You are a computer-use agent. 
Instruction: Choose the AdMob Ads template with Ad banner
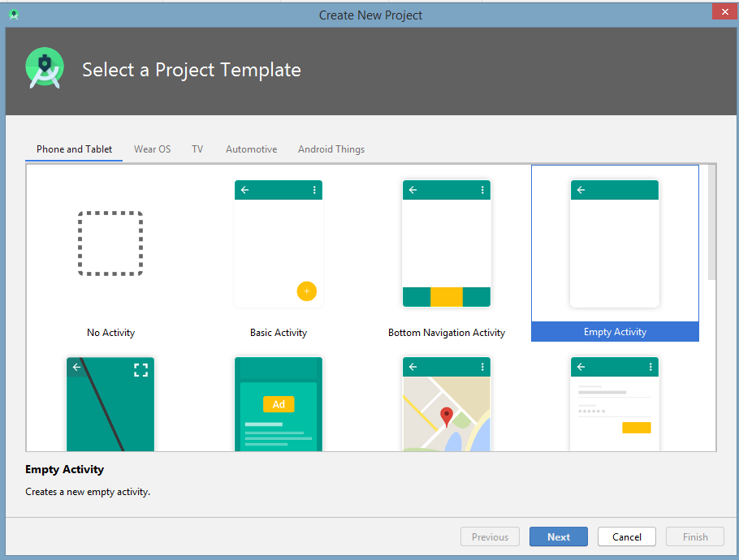tap(279, 404)
